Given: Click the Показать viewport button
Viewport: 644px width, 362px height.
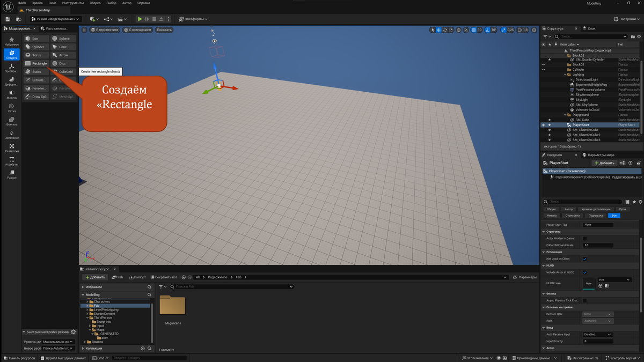Looking at the screenshot, I should click(x=164, y=30).
